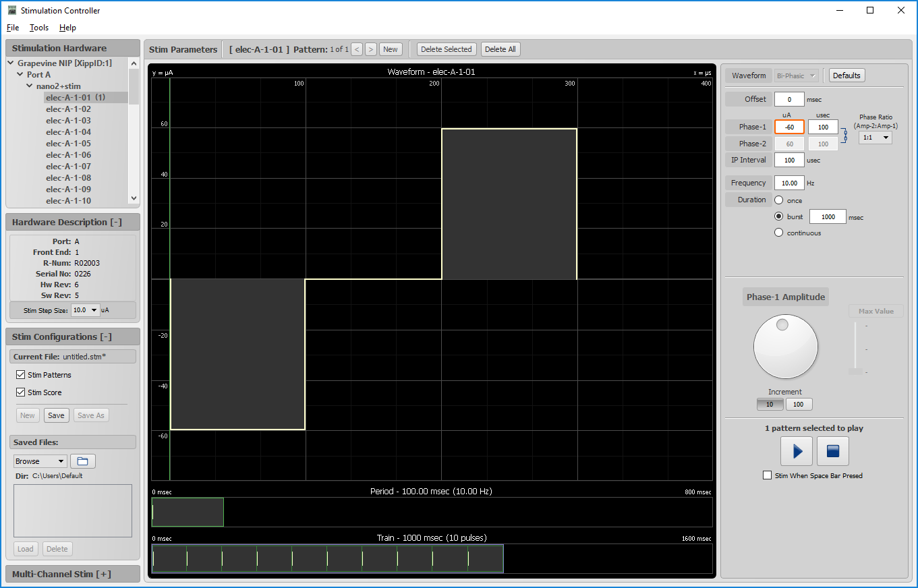Click the Defaults button
This screenshot has height=588, width=918.
click(x=847, y=76)
